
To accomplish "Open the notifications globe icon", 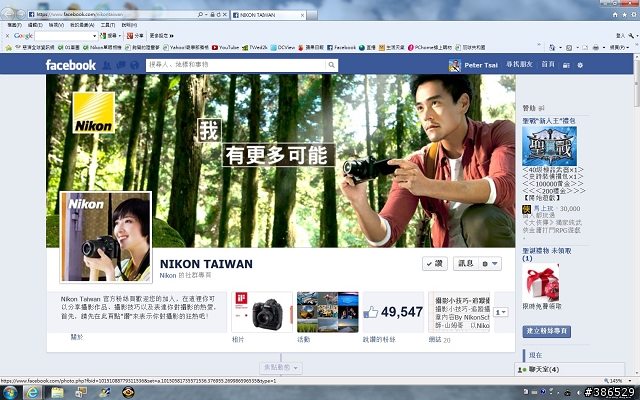I will click(134, 65).
